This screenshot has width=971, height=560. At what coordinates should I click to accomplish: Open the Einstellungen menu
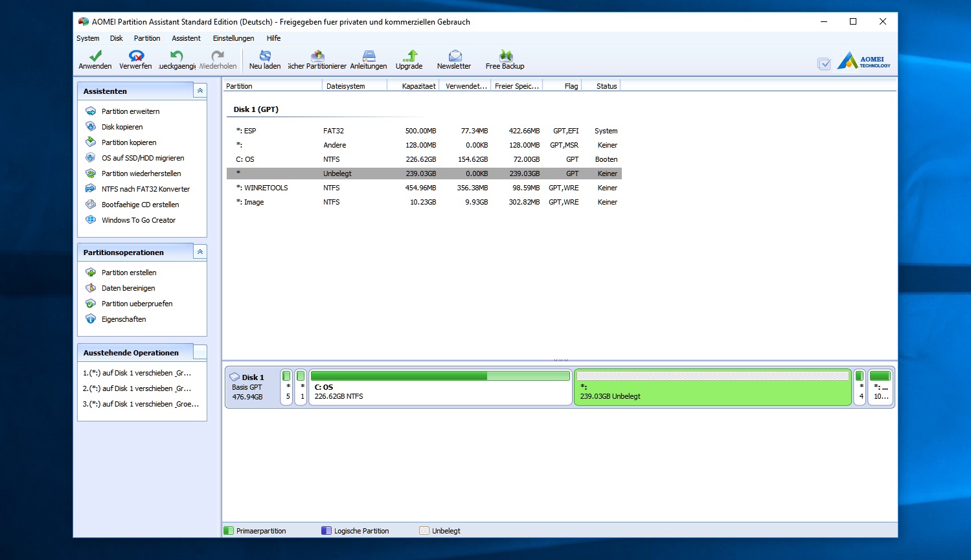tap(233, 38)
